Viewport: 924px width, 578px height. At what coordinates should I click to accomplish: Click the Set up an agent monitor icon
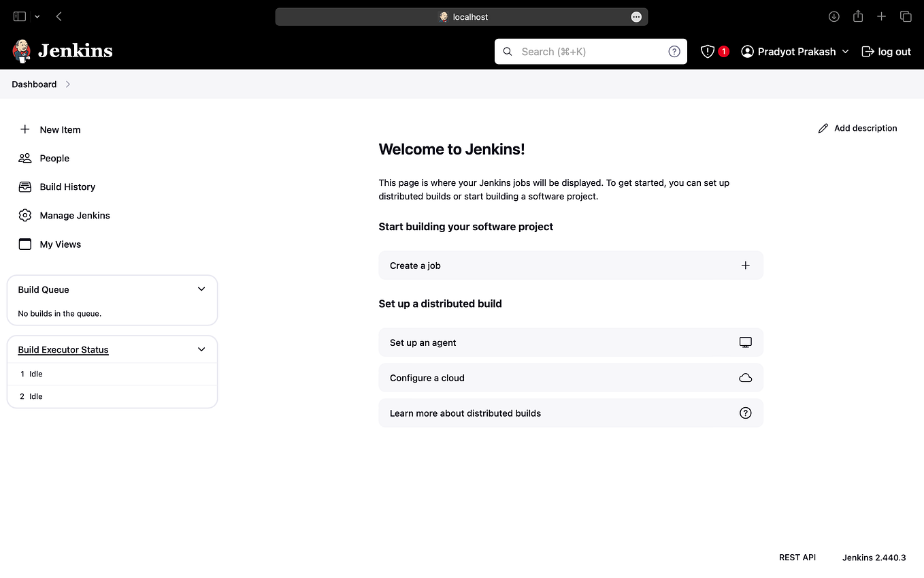[745, 342]
